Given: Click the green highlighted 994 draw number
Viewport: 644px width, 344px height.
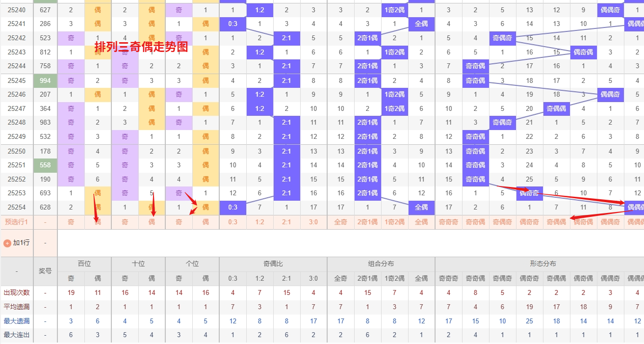Looking at the screenshot, I should [46, 80].
